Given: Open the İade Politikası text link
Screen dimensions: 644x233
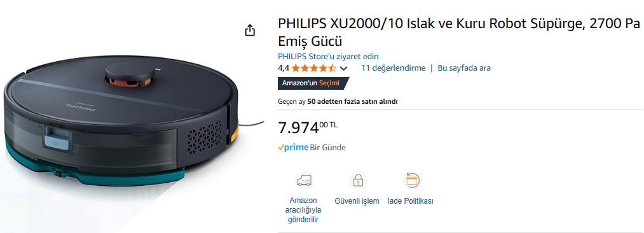Looking at the screenshot, I should click(x=410, y=201).
